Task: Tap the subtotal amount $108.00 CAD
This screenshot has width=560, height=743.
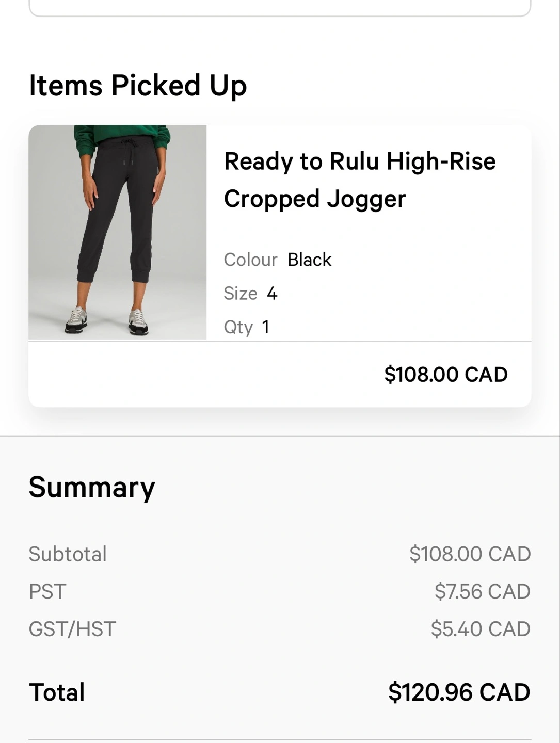Action: (470, 554)
